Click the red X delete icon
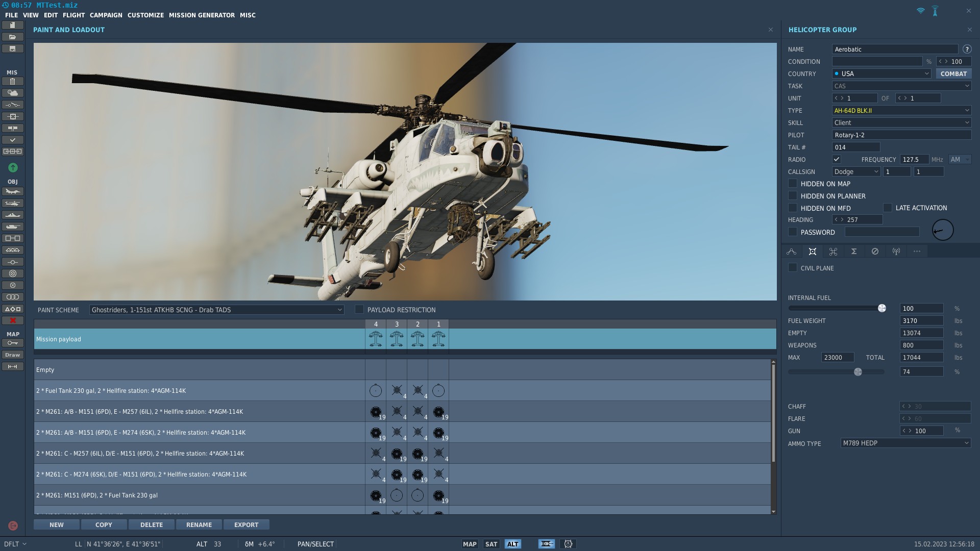 13,320
